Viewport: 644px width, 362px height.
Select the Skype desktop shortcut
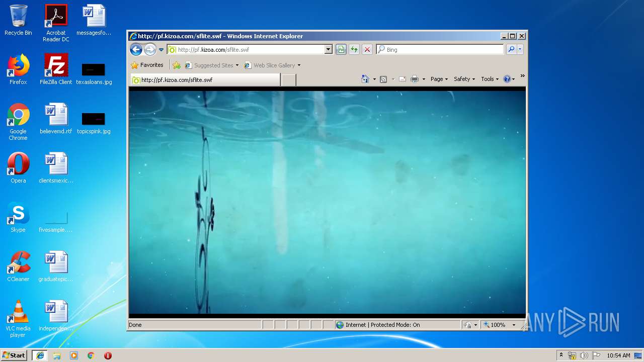(18, 217)
